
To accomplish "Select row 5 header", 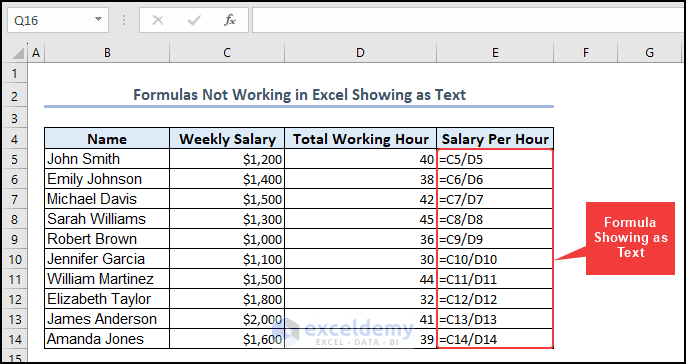I will click(14, 159).
